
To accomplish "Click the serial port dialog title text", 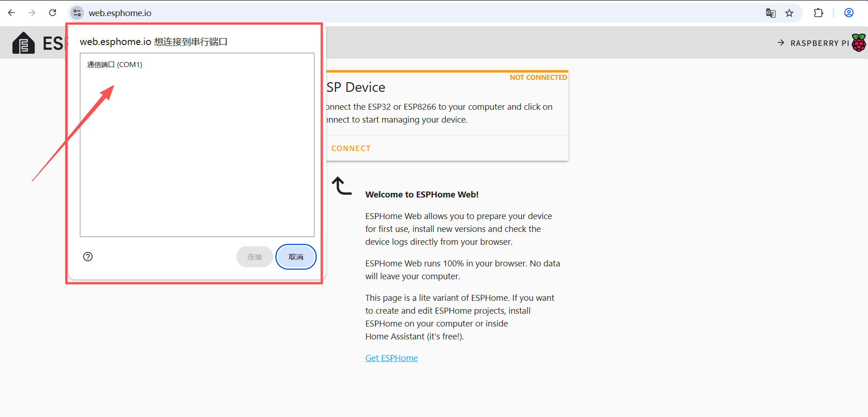I will click(x=154, y=42).
